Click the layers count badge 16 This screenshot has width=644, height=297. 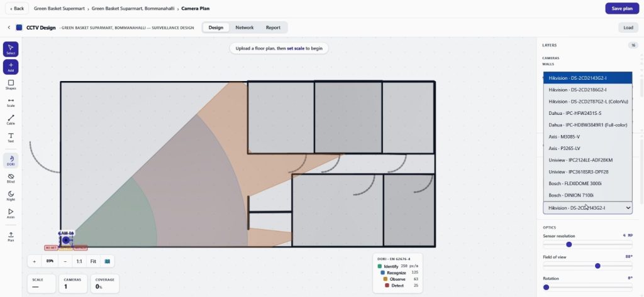tap(633, 45)
